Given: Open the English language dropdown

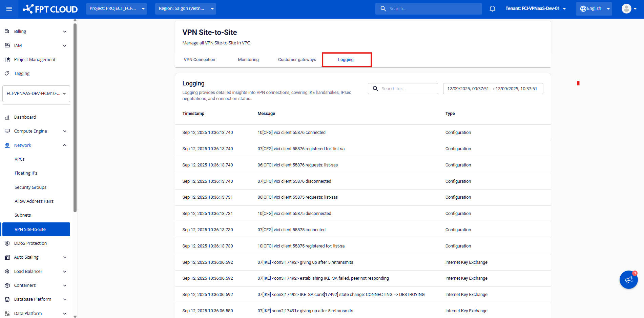Looking at the screenshot, I should pyautogui.click(x=594, y=9).
